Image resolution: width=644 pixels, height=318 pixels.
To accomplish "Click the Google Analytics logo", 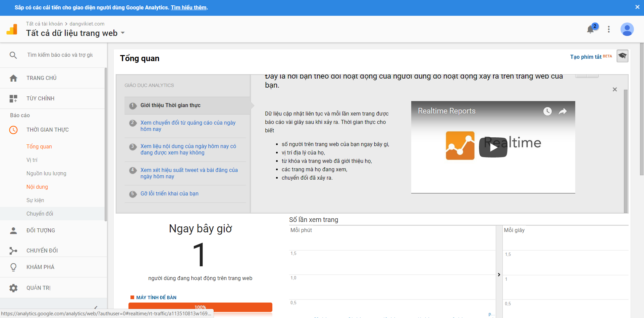I will [x=12, y=29].
